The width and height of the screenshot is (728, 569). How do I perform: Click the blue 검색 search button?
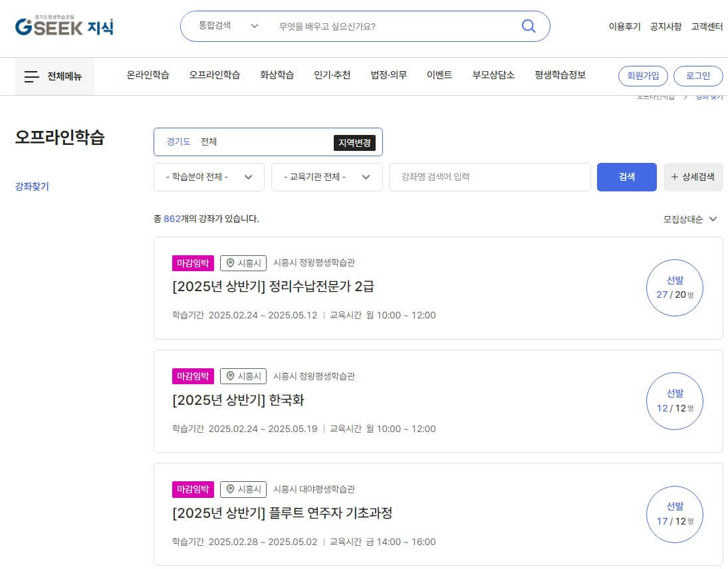tap(626, 177)
